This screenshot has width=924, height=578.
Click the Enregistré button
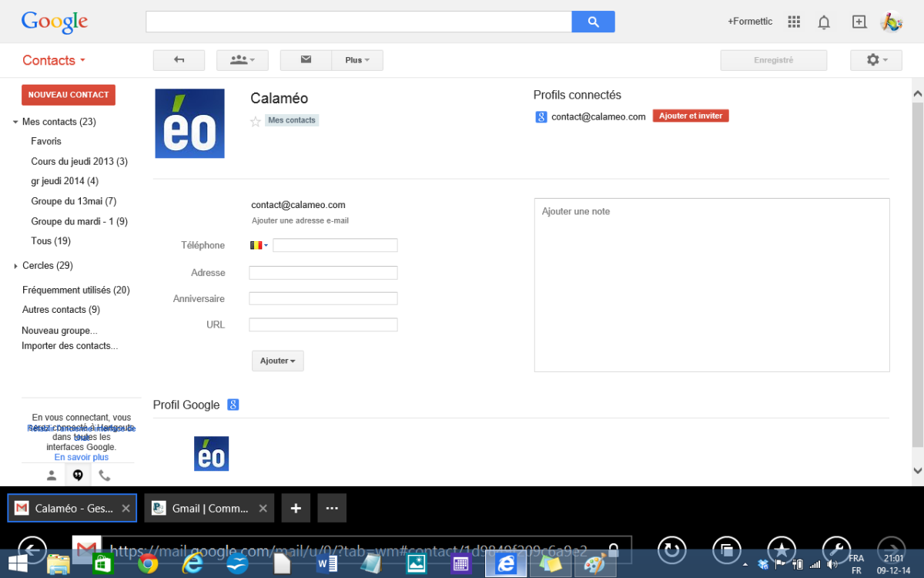click(x=774, y=60)
